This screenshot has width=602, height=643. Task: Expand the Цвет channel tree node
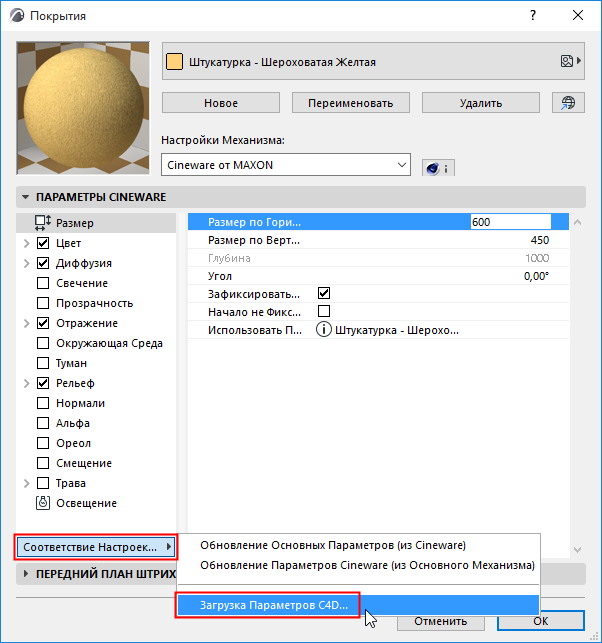click(x=27, y=243)
